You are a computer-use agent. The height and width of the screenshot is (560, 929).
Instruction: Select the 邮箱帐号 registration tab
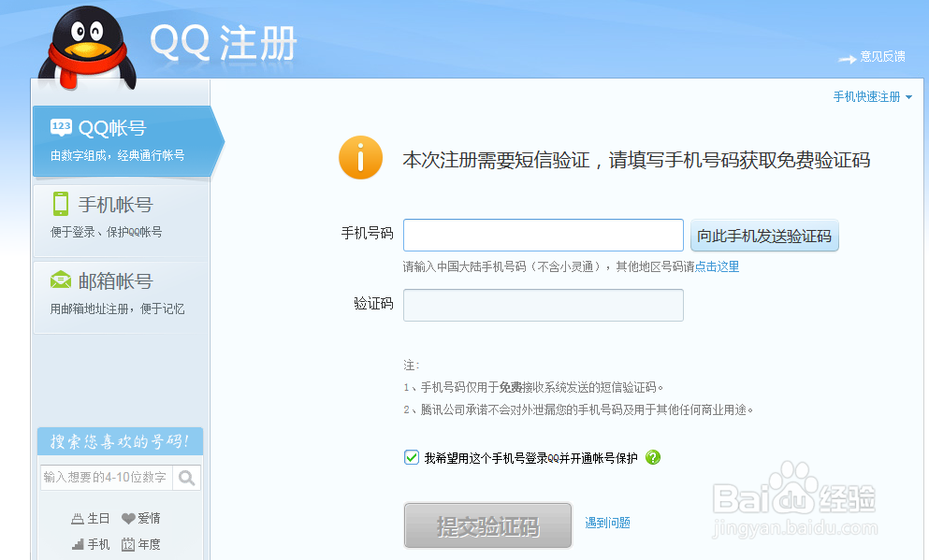122,297
